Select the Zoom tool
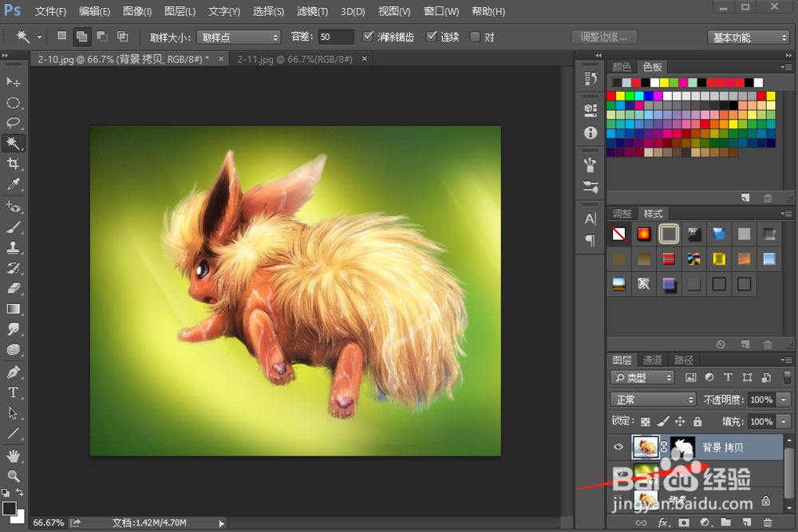 pyautogui.click(x=14, y=476)
